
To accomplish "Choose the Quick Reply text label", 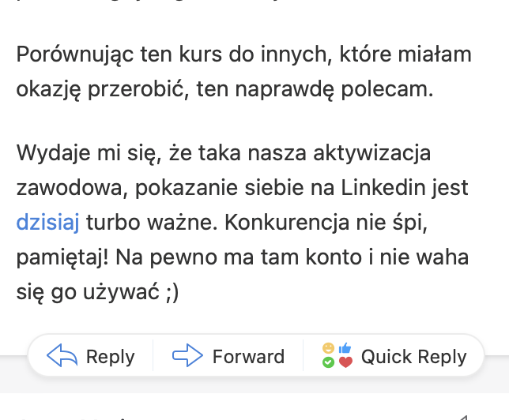I will click(413, 357).
